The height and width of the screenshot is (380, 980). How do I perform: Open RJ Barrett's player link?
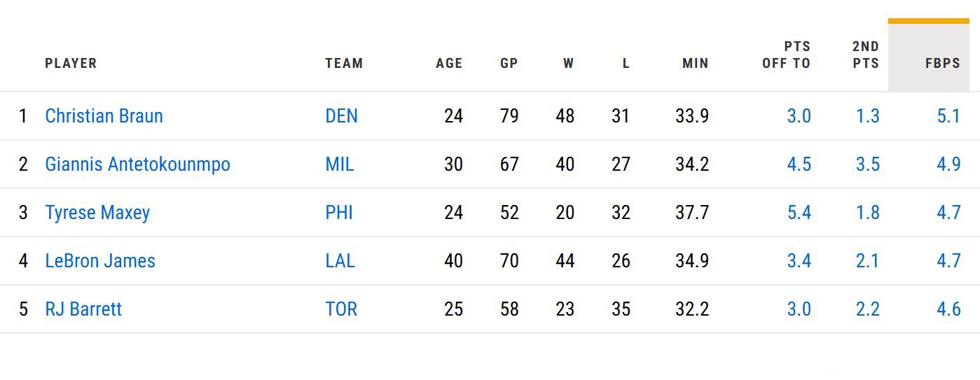(83, 309)
